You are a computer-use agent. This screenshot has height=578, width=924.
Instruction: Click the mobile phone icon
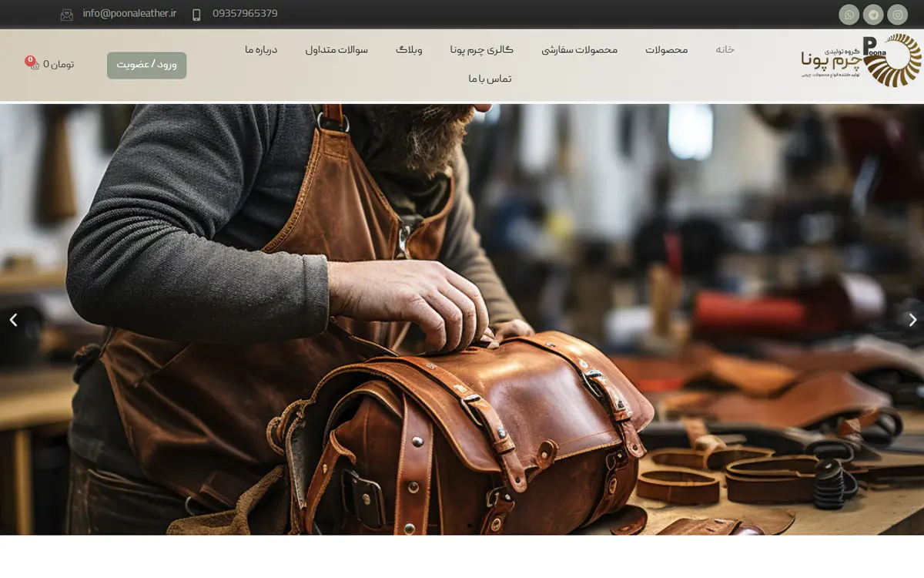196,15
